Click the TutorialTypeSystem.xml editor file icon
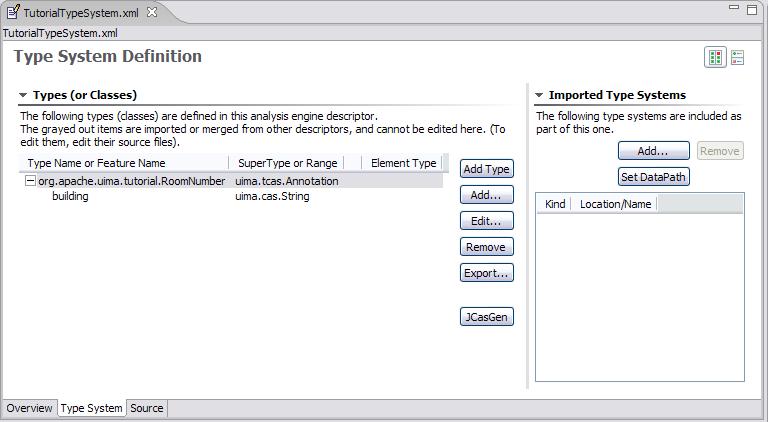This screenshot has width=768, height=422. pos(13,12)
